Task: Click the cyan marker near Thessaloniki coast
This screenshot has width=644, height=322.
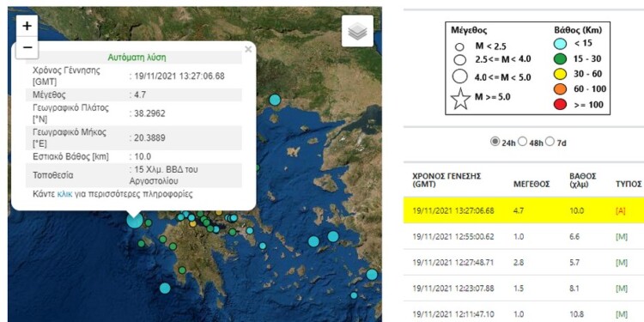Action: [275, 100]
